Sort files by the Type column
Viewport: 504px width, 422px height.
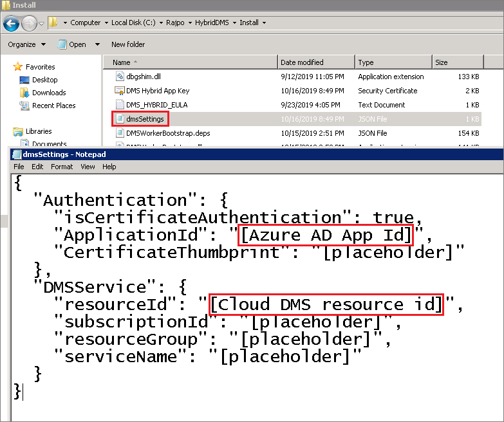click(x=394, y=62)
